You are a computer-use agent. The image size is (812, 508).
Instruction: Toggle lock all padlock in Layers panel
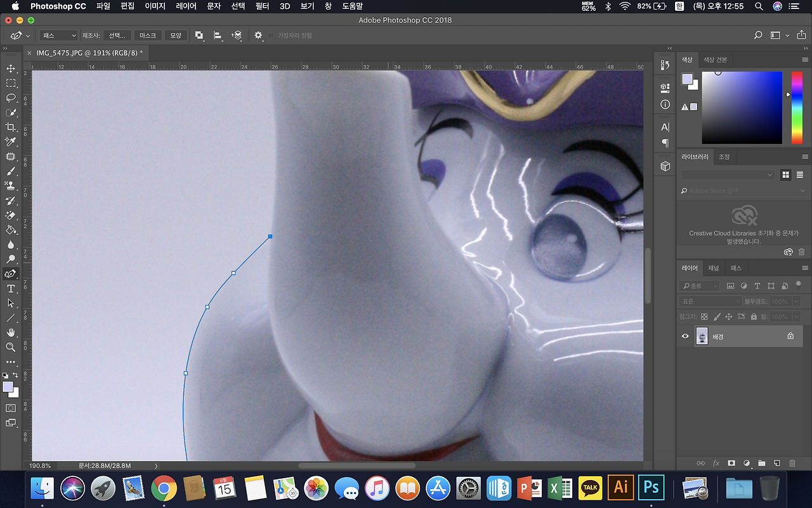pyautogui.click(x=754, y=316)
